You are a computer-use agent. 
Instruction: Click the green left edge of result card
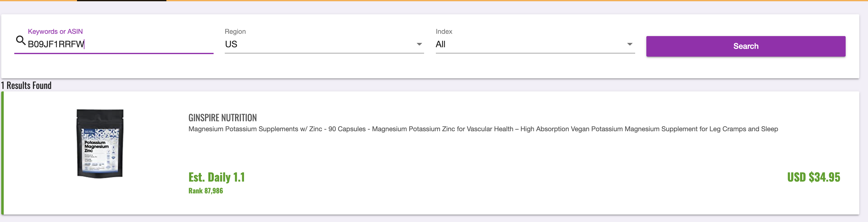click(2, 153)
